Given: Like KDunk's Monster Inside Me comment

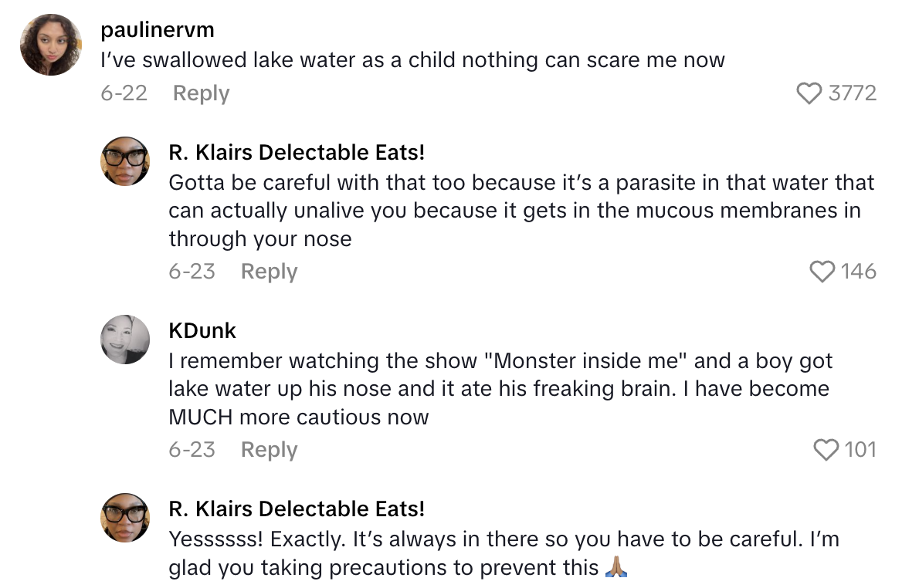Looking at the screenshot, I should coord(826,449).
